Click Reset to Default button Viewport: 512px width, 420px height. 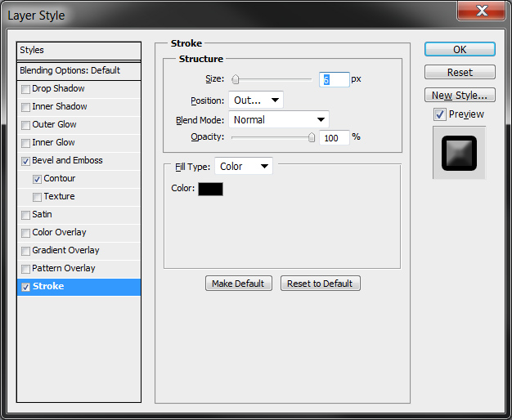pos(320,284)
